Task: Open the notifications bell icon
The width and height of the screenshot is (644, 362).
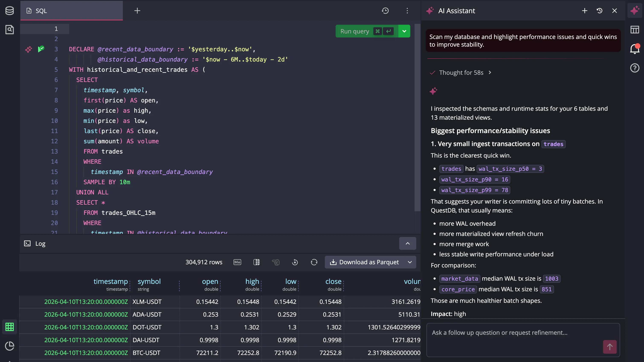Action: [x=634, y=49]
